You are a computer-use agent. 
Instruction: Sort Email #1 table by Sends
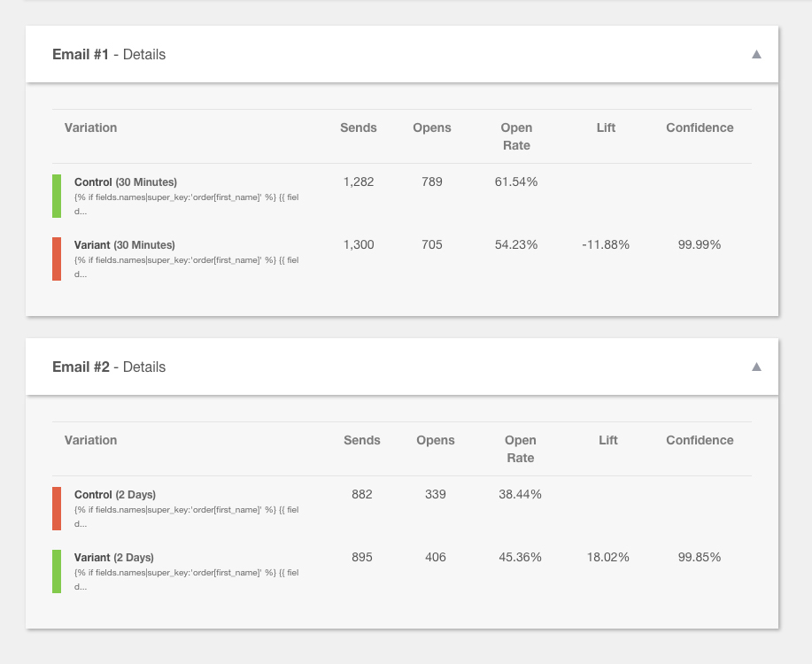(x=359, y=127)
